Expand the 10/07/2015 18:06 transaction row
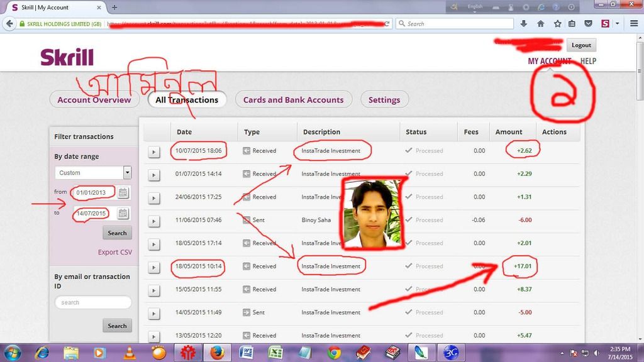The image size is (644, 362). (x=153, y=152)
